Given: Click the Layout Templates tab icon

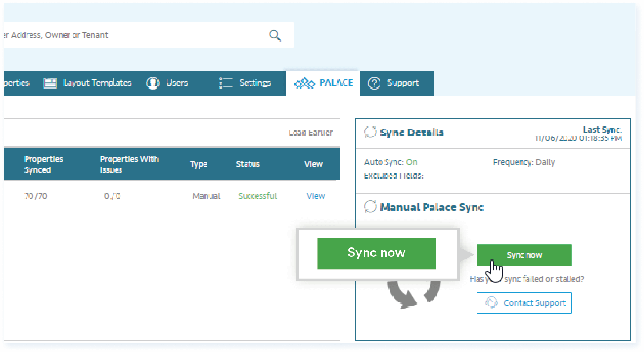Looking at the screenshot, I should pyautogui.click(x=50, y=83).
